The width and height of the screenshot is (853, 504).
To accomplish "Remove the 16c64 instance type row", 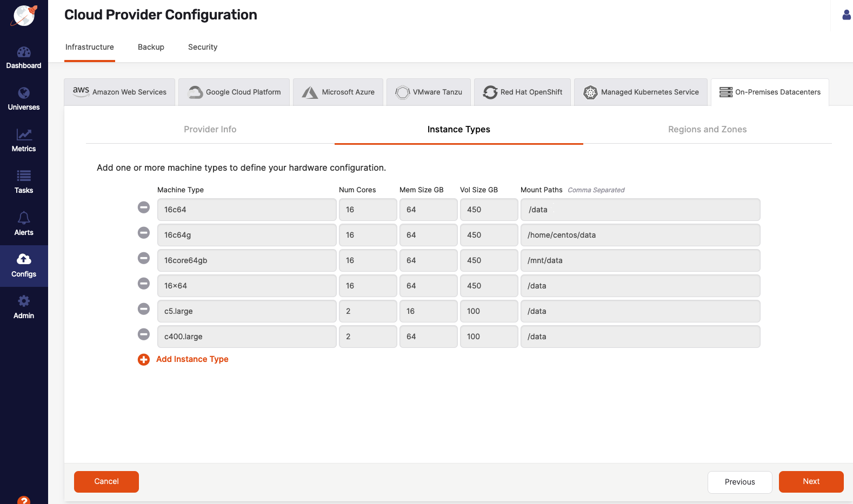I will (x=144, y=207).
